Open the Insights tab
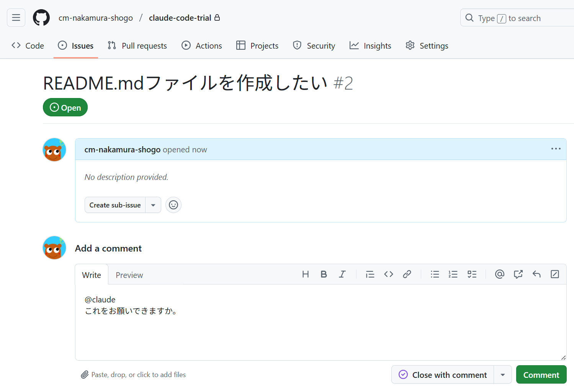 click(x=370, y=46)
